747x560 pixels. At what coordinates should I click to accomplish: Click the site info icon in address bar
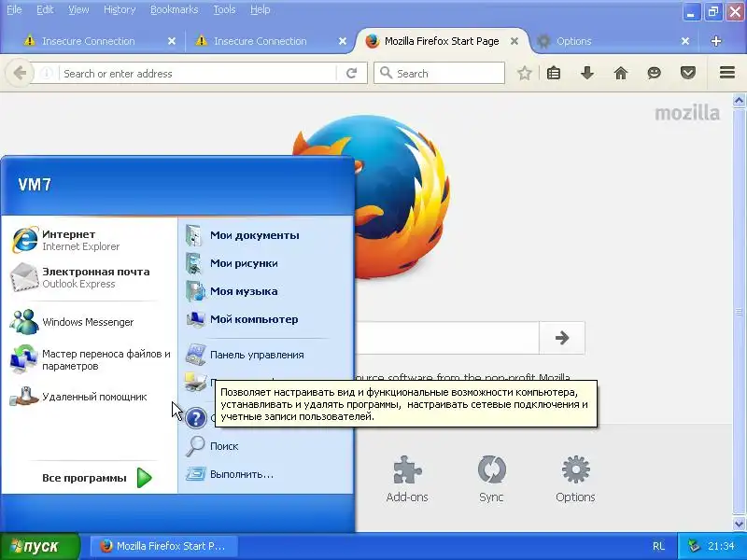(46, 74)
